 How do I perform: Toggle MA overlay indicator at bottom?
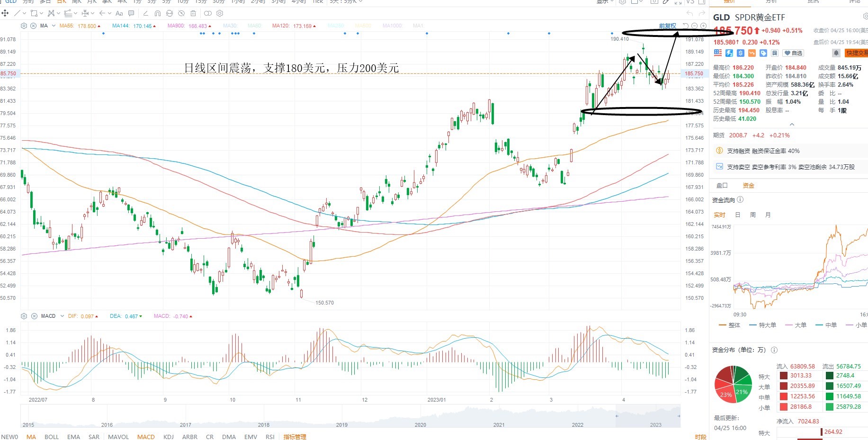[x=31, y=437]
